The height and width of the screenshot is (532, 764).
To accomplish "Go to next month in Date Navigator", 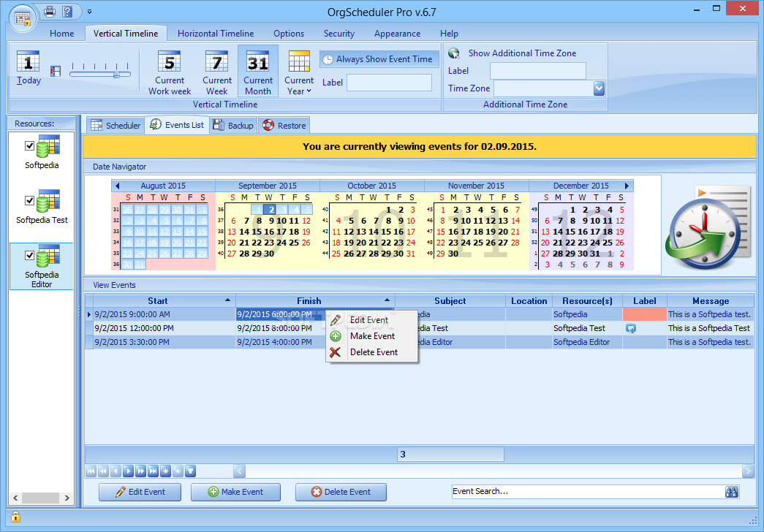I will pyautogui.click(x=627, y=186).
